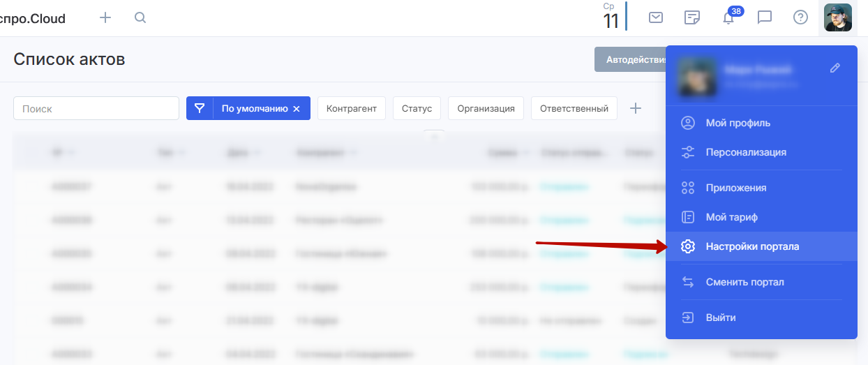The image size is (868, 365).
Task: Click the plus icon in the top bar
Action: tap(105, 18)
